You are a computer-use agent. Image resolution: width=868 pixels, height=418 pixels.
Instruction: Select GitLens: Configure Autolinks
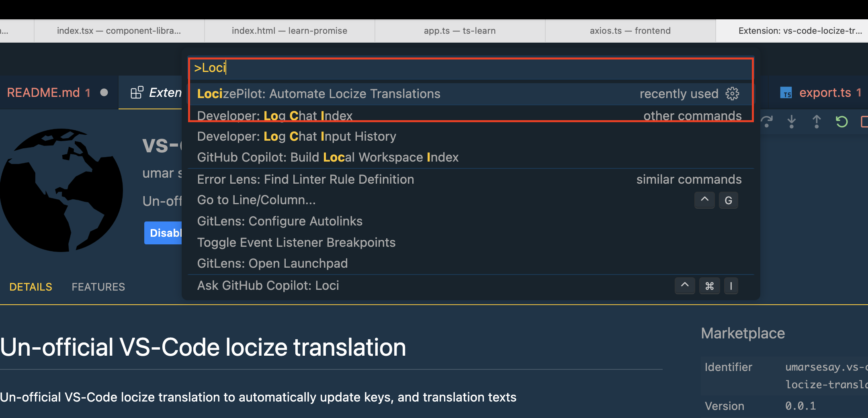pos(471,221)
